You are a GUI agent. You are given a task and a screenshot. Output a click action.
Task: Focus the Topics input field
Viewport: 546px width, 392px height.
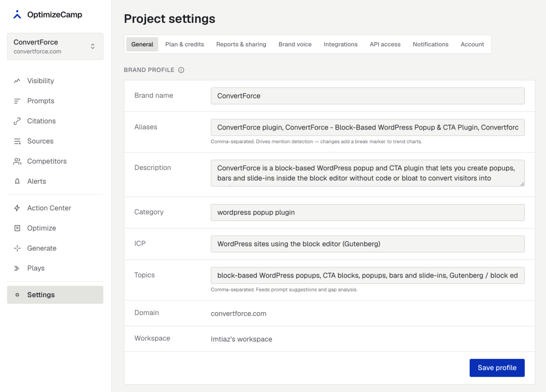(367, 275)
